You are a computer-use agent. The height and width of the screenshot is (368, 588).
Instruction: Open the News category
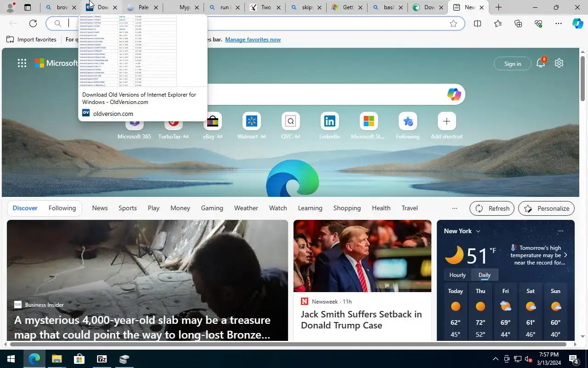[x=100, y=208]
